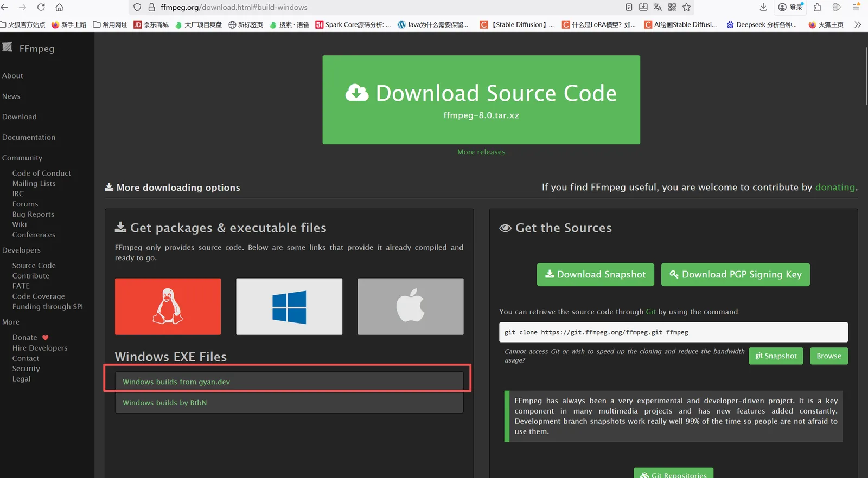Viewport: 868px width, 478px height.
Task: Focus the address bar showing ffmpeg.org
Action: (380, 7)
